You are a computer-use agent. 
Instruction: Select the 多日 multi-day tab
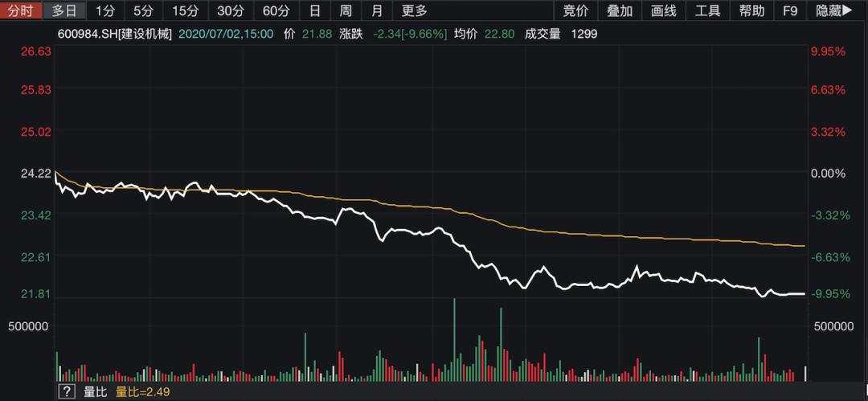tap(64, 10)
